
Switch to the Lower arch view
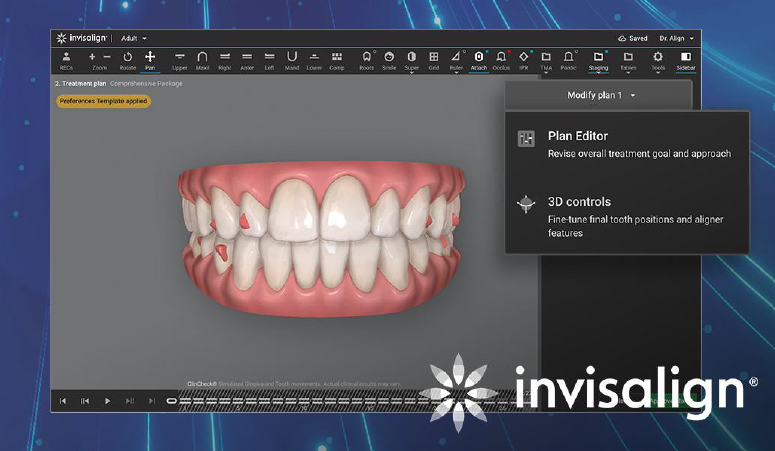pos(314,61)
